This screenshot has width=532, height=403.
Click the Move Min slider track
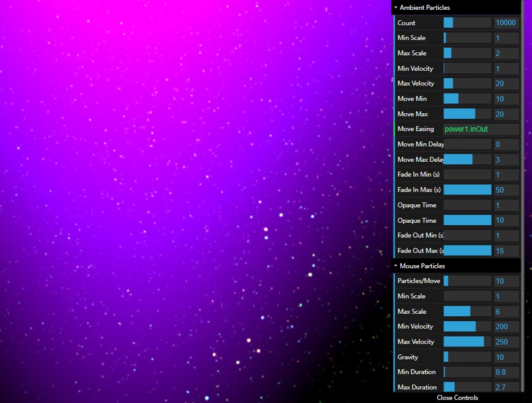point(467,99)
